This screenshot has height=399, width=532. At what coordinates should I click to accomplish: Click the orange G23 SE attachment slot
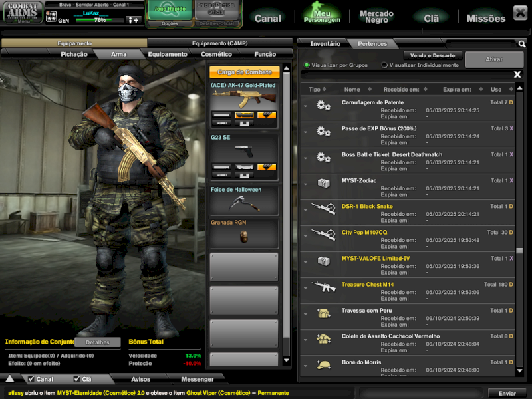click(x=267, y=167)
